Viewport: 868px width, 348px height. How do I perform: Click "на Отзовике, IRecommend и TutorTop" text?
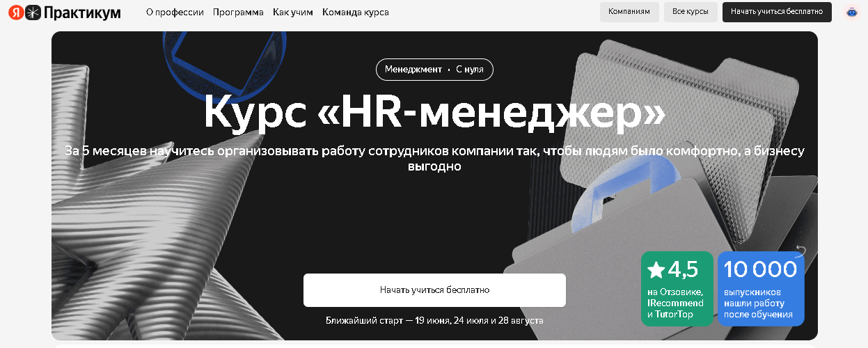point(675,303)
